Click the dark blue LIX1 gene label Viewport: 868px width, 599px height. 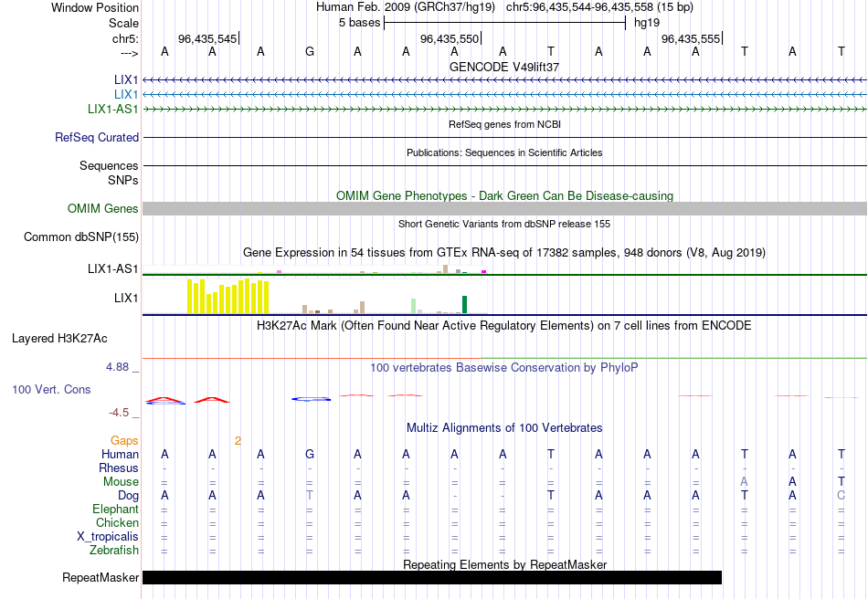coord(126,80)
